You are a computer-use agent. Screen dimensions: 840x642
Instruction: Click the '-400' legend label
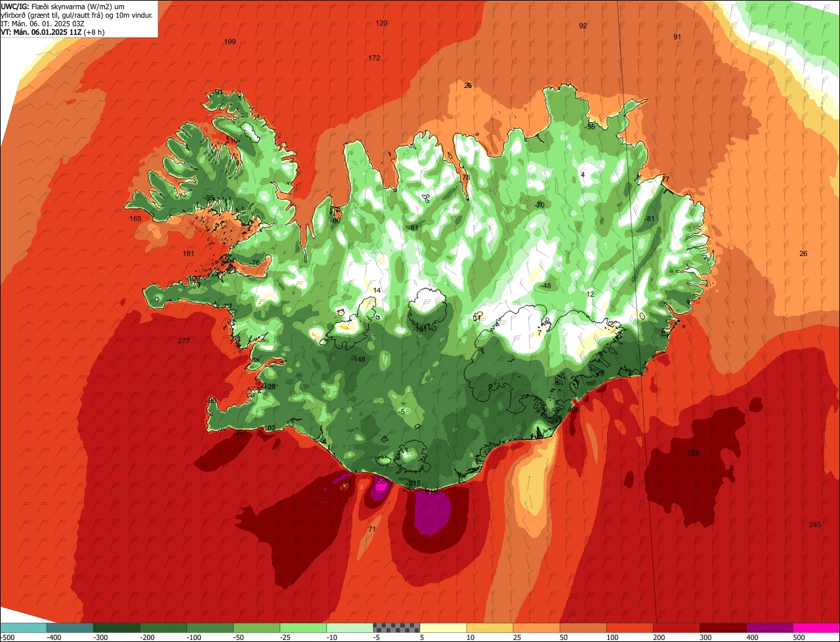[54, 637]
